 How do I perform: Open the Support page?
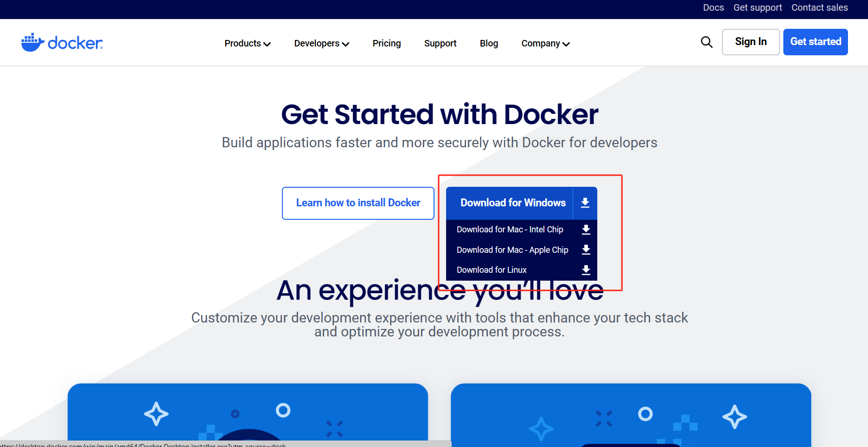tap(440, 43)
